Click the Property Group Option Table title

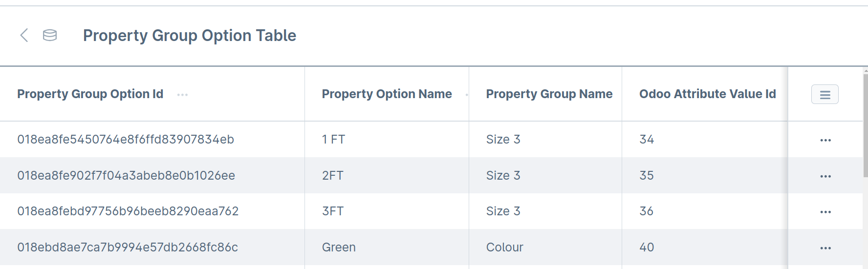[x=190, y=35]
